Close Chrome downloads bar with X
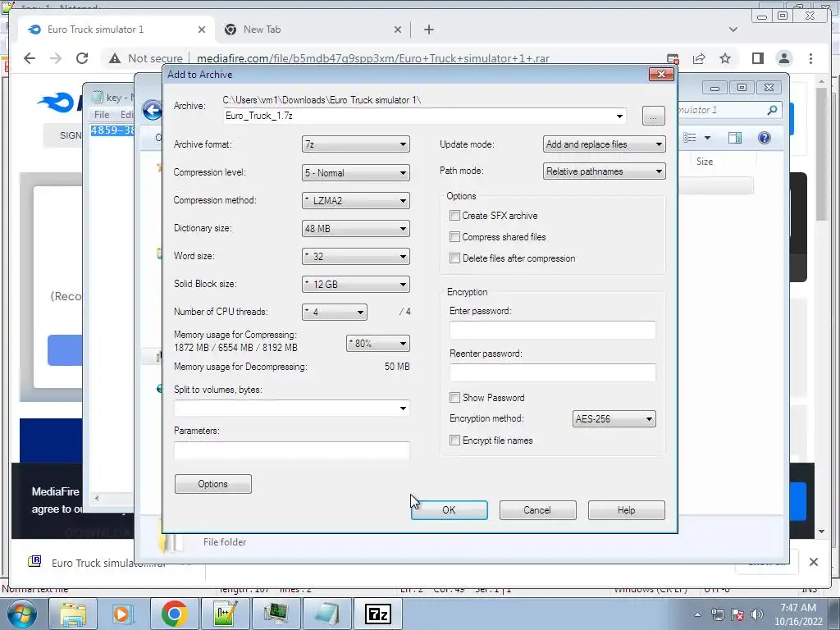Screen dimensions: 840x630 (x=814, y=562)
